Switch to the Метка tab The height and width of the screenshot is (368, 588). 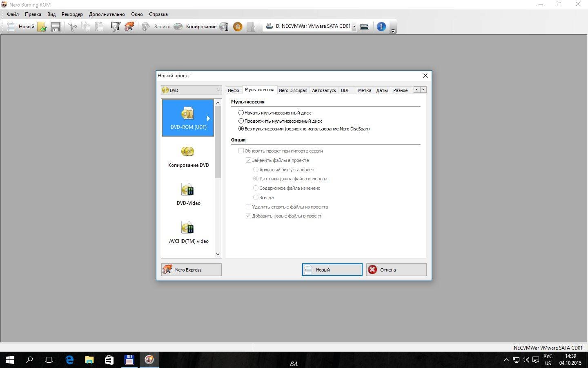[x=364, y=90]
